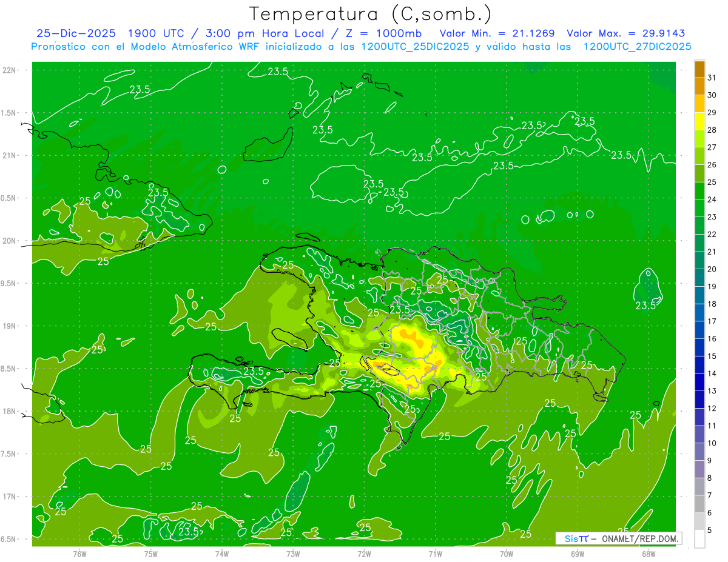Select the gray swatch between 6 and 7
This screenshot has width=728, height=562.
pyautogui.click(x=699, y=504)
